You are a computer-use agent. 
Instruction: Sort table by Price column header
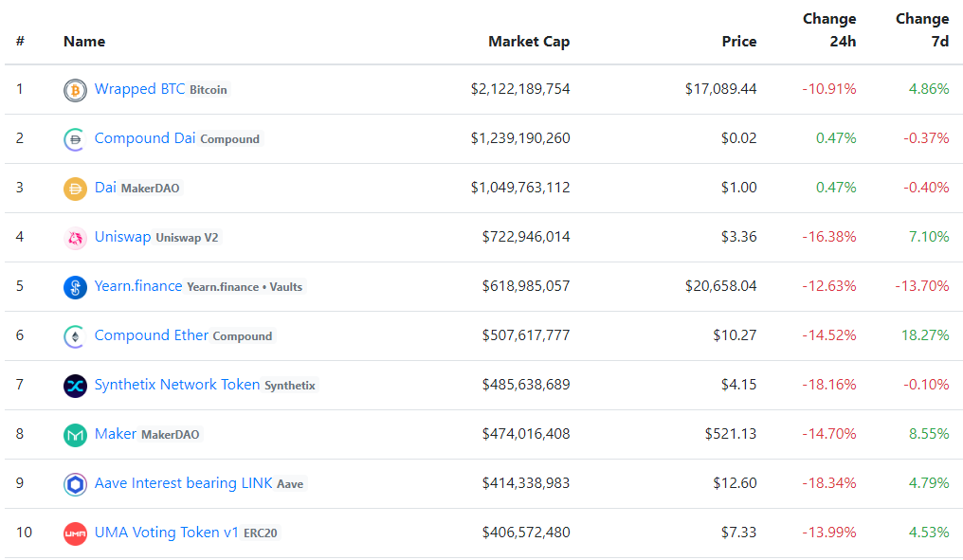pos(738,42)
